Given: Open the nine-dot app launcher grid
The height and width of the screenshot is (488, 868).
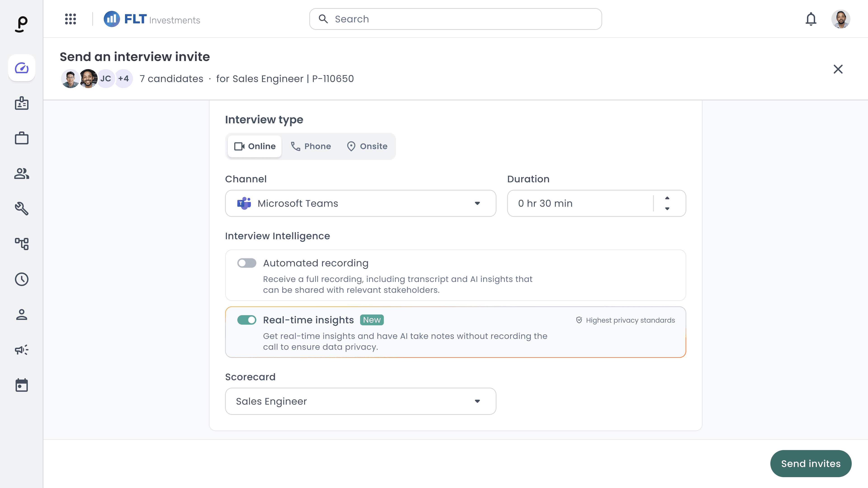Looking at the screenshot, I should 71,19.
